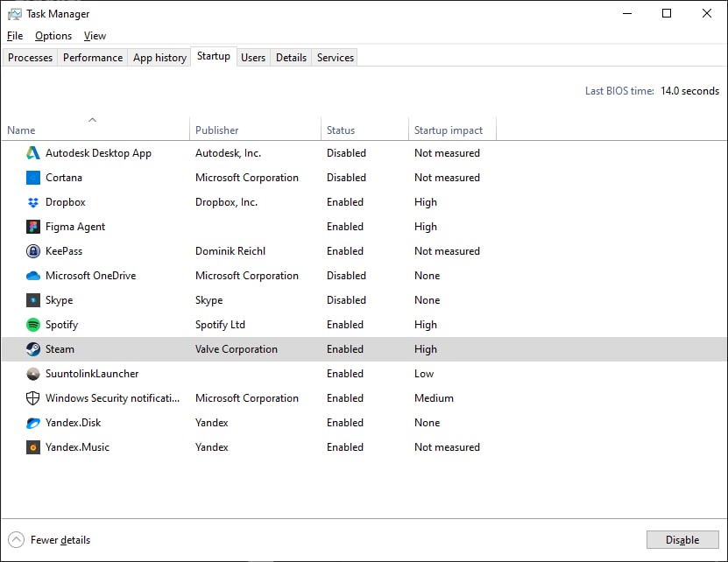Click the Figma Agent icon
The image size is (728, 562).
(33, 227)
